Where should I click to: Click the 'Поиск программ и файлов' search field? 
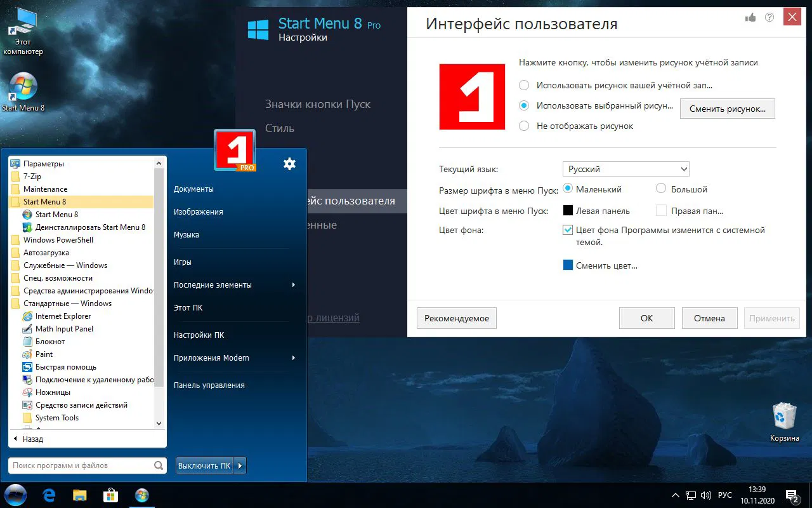82,465
